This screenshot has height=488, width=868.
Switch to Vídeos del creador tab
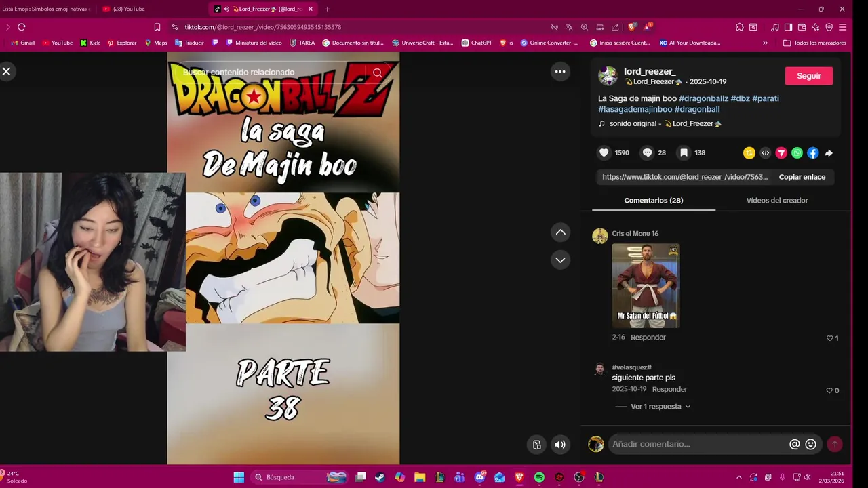click(777, 201)
